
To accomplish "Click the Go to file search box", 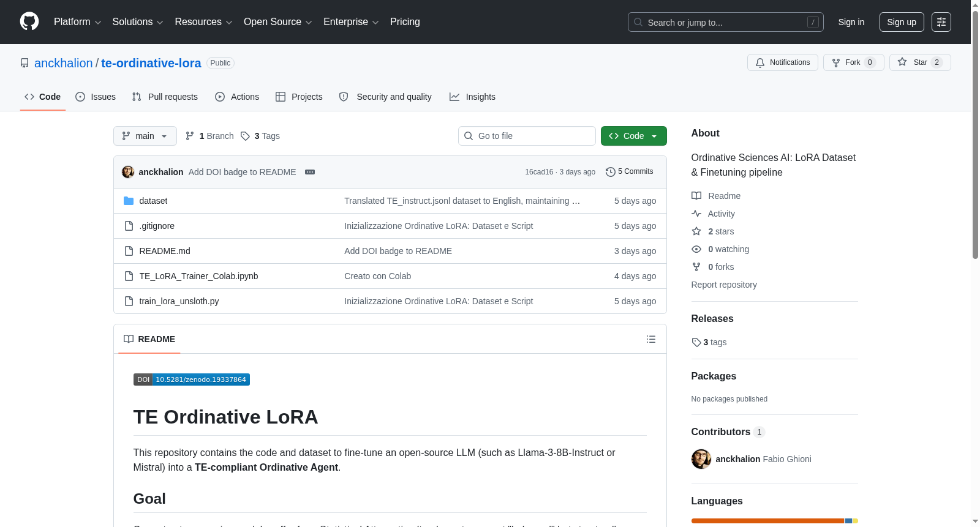I will point(527,136).
